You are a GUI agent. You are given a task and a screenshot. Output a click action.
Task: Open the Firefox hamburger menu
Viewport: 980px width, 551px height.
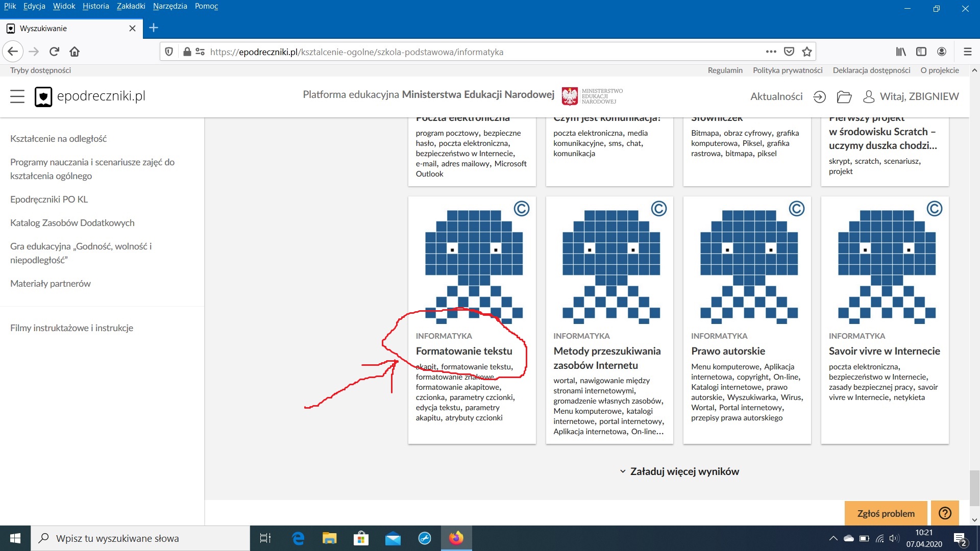(967, 52)
